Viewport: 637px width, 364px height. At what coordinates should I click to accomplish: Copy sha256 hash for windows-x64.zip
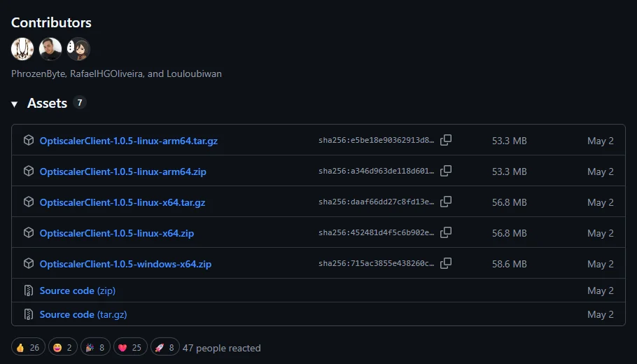coord(446,263)
